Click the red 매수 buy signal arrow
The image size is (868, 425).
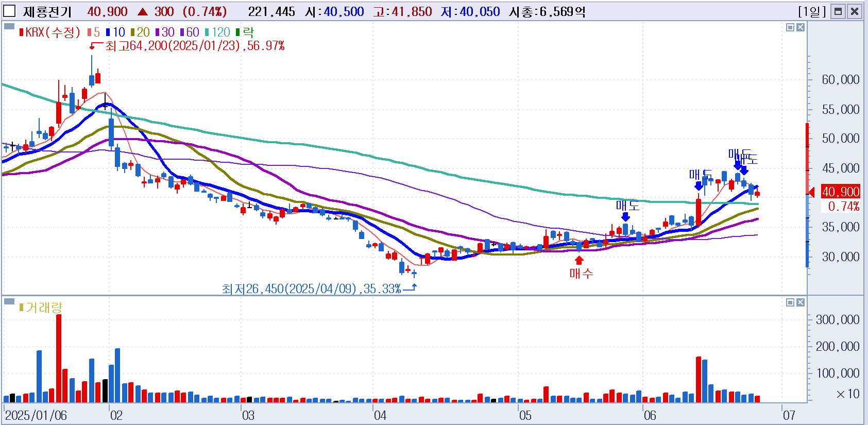pyautogui.click(x=579, y=261)
